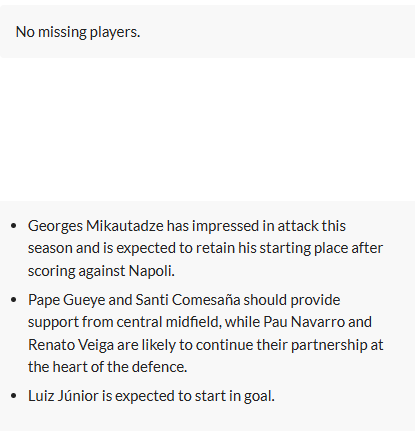Click the word "scoring" in first bullet
This screenshot has width=415, height=431.
pyautogui.click(x=52, y=271)
